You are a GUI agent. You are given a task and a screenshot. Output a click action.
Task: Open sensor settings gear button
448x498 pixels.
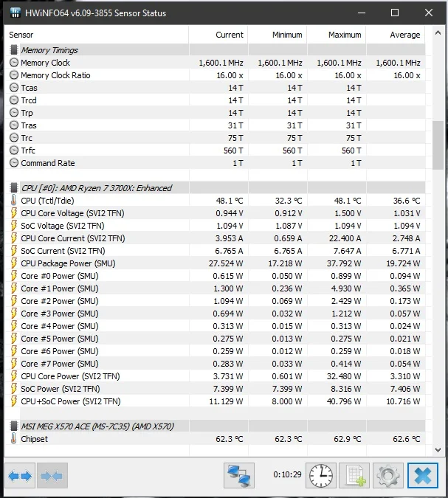click(388, 475)
